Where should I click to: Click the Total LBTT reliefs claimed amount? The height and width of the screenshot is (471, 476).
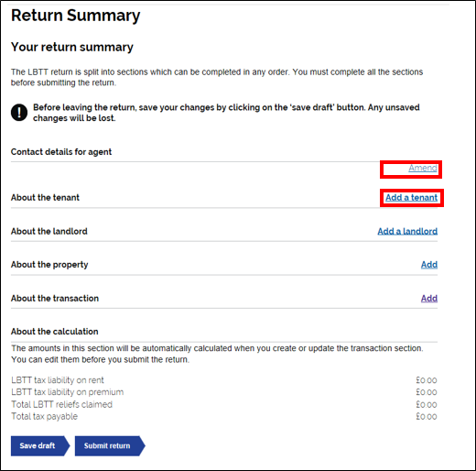coord(427,405)
